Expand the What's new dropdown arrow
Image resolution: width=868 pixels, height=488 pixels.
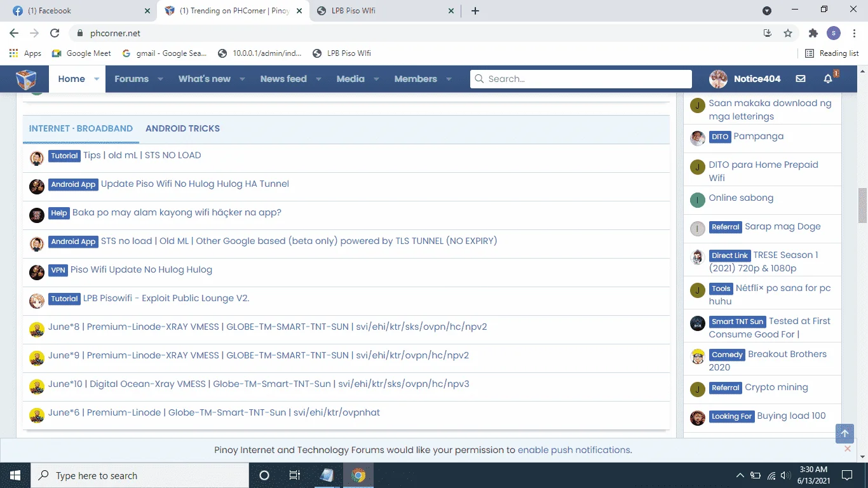pyautogui.click(x=242, y=79)
